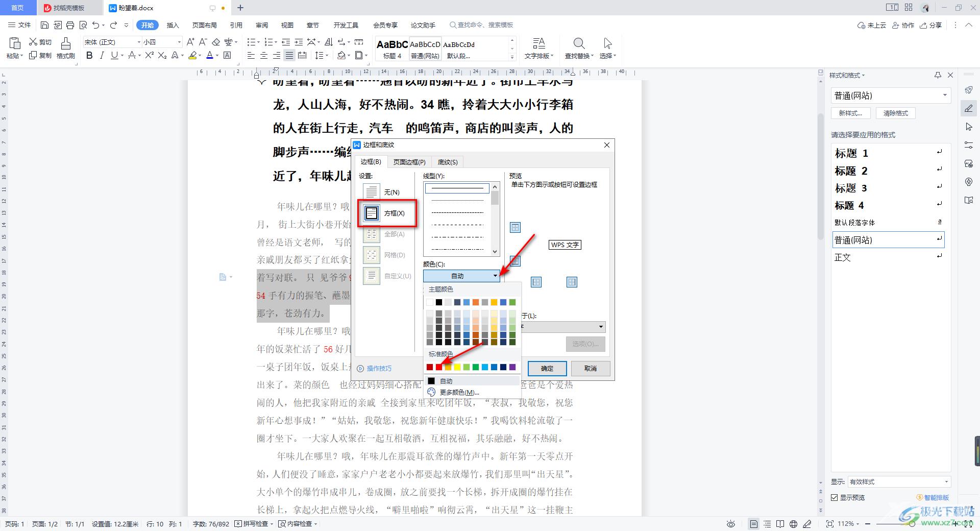
Task: Toggle justify alignment paragraph button
Action: (x=289, y=55)
